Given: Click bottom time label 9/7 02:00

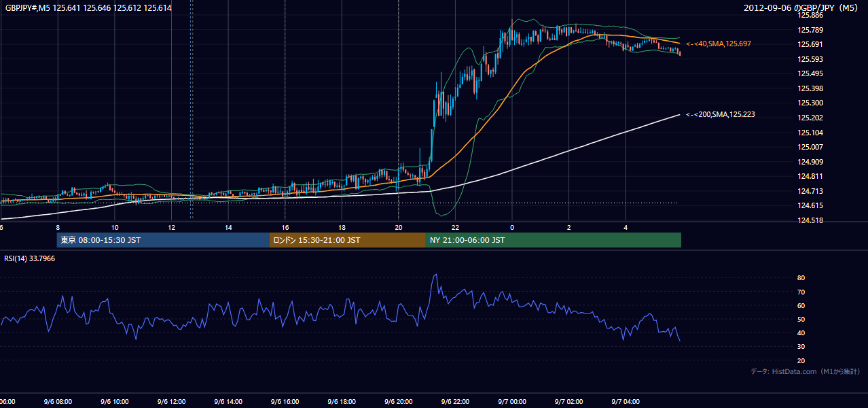Looking at the screenshot, I should click(568, 402).
